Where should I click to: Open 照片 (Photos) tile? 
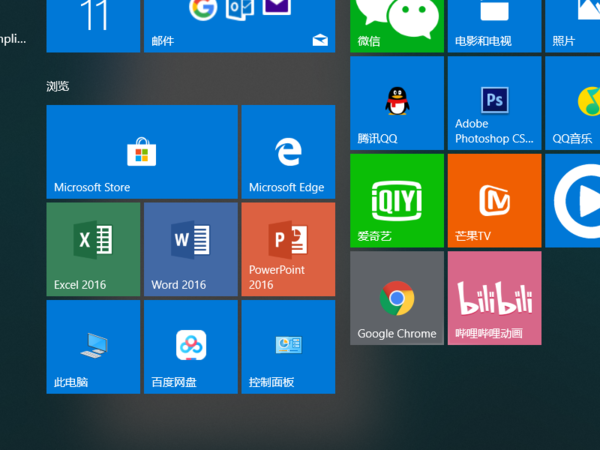tap(572, 26)
